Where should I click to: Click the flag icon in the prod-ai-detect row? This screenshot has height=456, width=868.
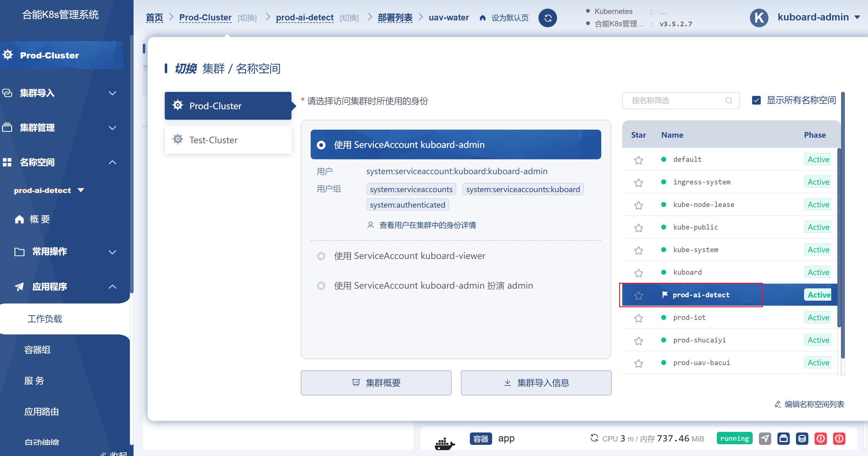(665, 295)
